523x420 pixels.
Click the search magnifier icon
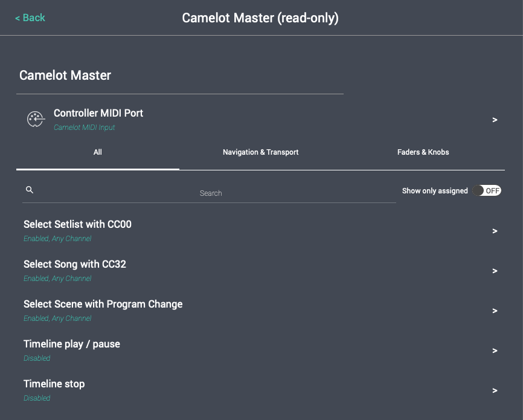[29, 189]
